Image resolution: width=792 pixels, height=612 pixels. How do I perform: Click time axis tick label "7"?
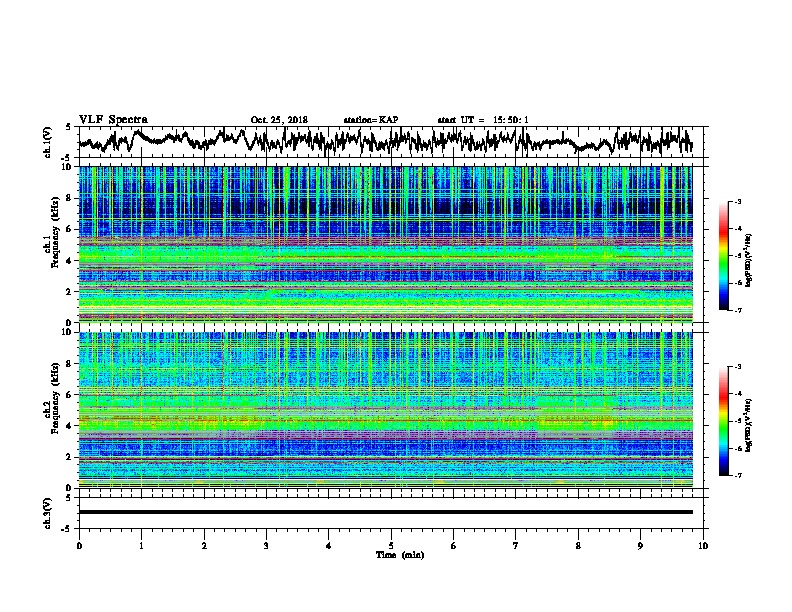pyautogui.click(x=516, y=546)
